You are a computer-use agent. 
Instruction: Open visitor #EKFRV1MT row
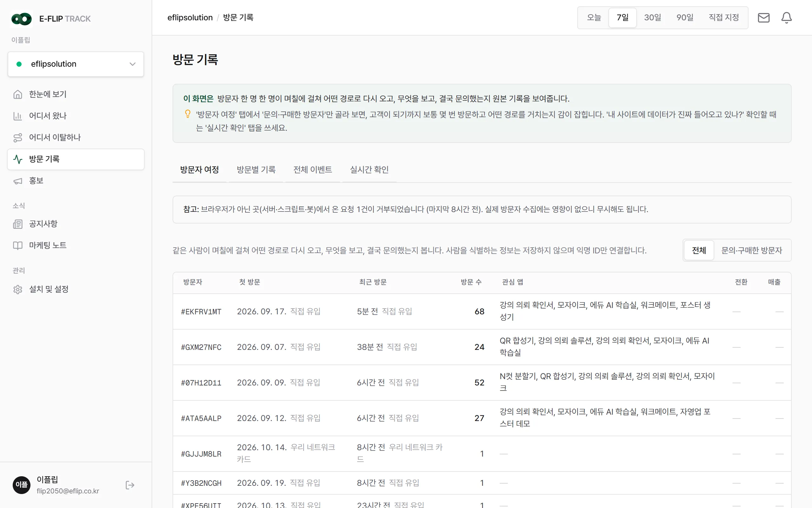[x=482, y=311]
